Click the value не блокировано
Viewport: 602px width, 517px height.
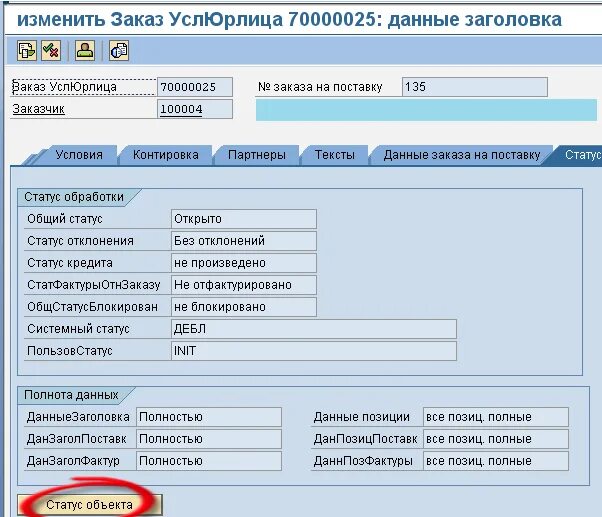pyautogui.click(x=243, y=307)
